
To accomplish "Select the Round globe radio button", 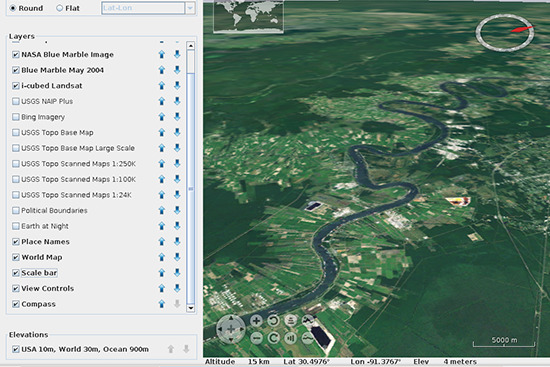I will [x=13, y=8].
